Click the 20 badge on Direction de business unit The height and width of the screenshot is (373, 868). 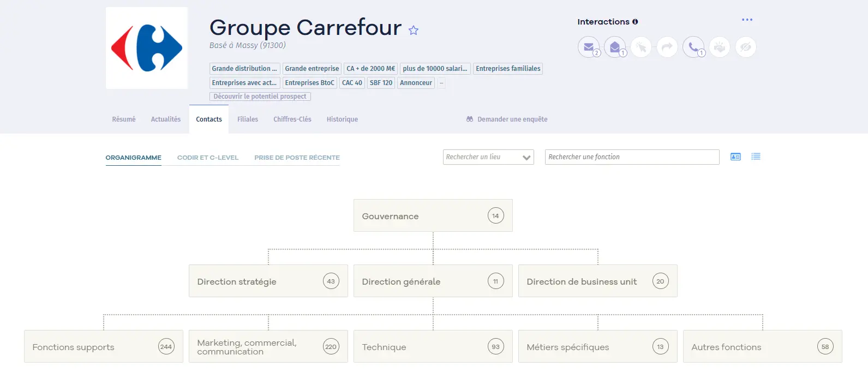click(661, 281)
